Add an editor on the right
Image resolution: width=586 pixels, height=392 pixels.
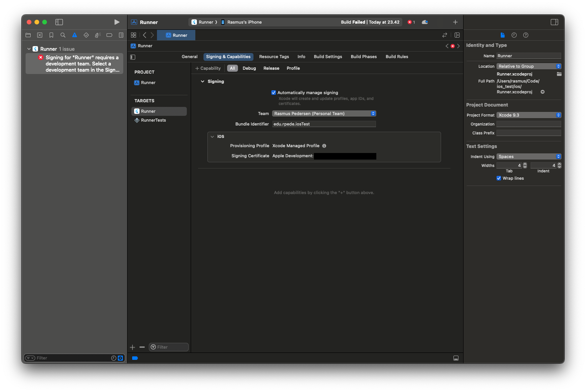tap(457, 35)
